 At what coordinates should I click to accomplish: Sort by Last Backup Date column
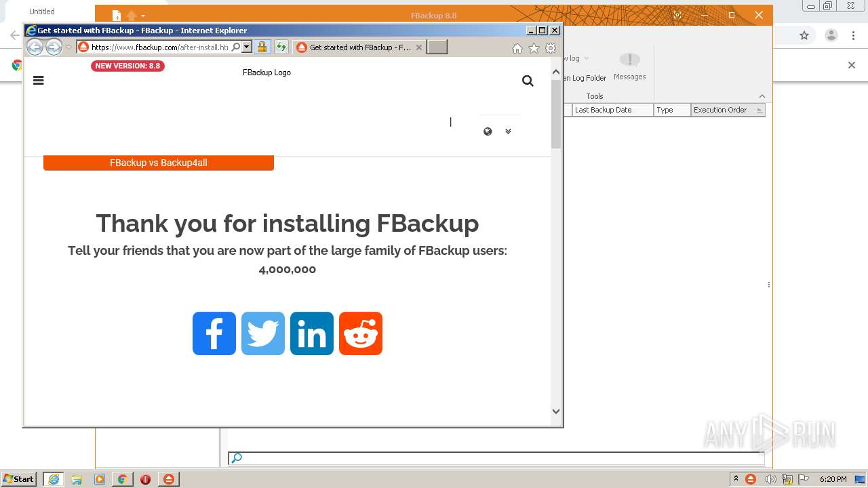pos(613,110)
